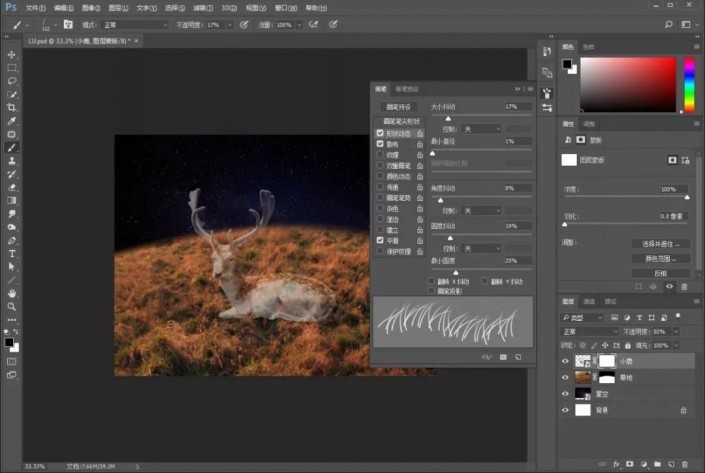Select the Crop tool
Viewport: 705px width, 473px height.
[12, 107]
